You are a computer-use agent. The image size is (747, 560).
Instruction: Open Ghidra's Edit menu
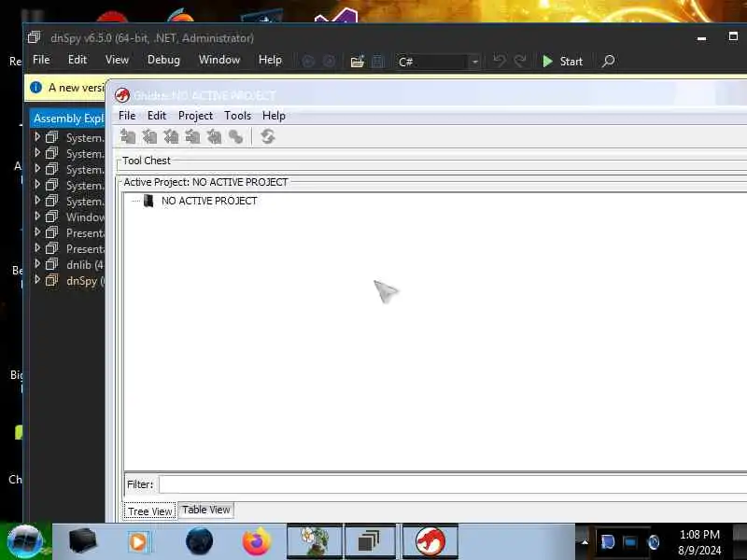(156, 116)
